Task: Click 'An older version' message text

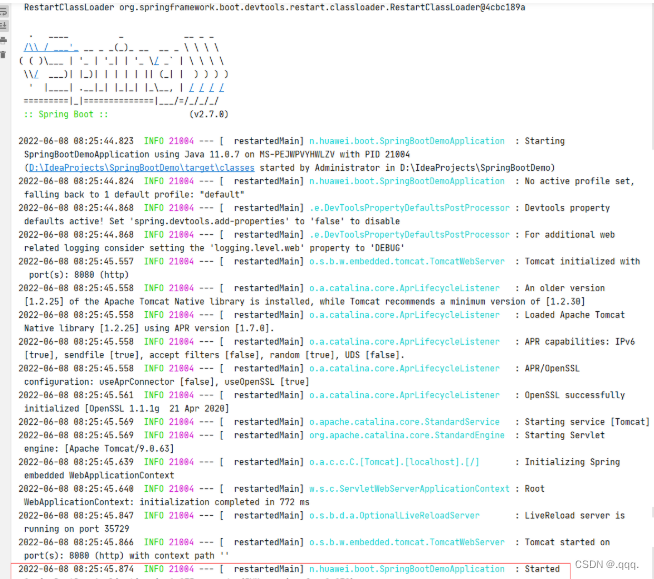Action: coord(565,288)
